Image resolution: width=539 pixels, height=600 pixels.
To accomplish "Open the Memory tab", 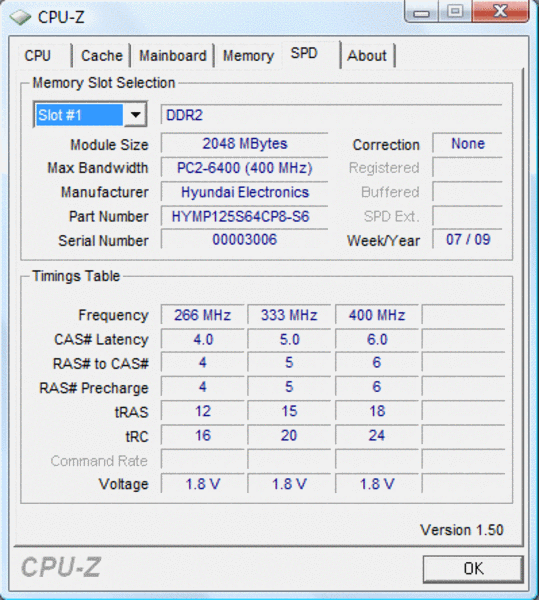I will click(248, 56).
